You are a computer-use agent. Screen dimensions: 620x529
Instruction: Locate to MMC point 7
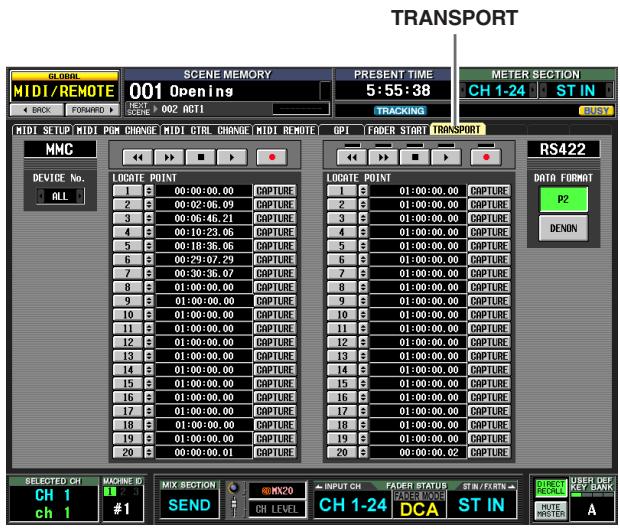point(127,274)
